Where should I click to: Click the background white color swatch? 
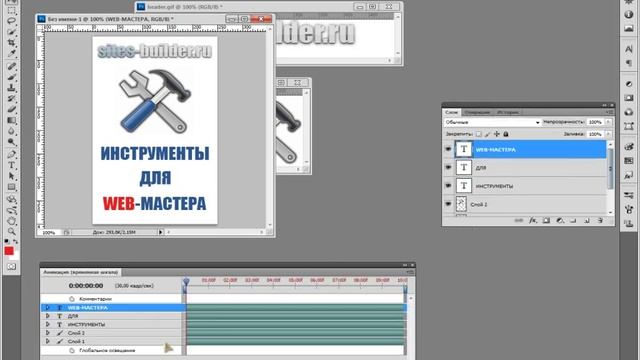point(16,256)
